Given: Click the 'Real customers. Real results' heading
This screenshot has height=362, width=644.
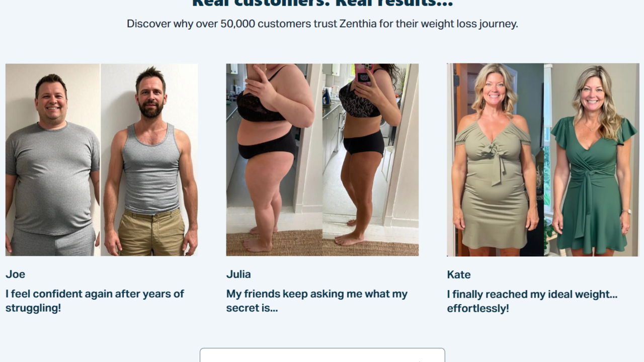Looking at the screenshot, I should [x=323, y=4].
